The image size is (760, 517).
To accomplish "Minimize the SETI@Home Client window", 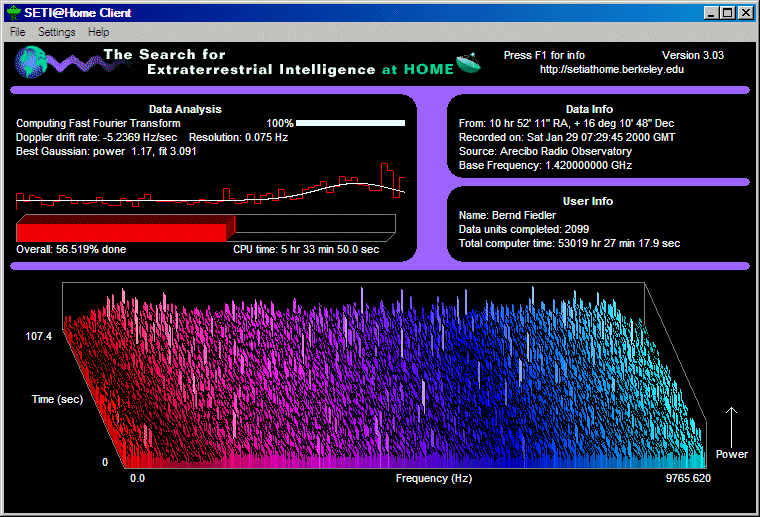I will [711, 13].
